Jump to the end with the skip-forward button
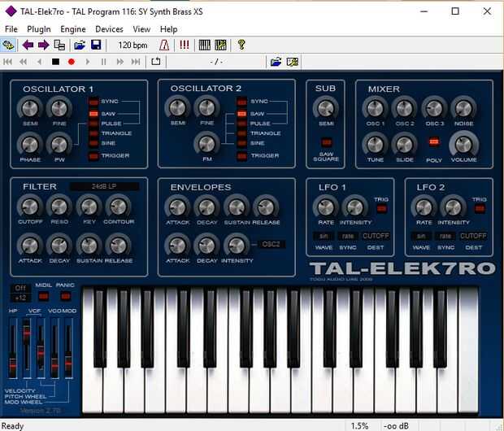Viewport: 504px width, 431px height. (x=136, y=62)
